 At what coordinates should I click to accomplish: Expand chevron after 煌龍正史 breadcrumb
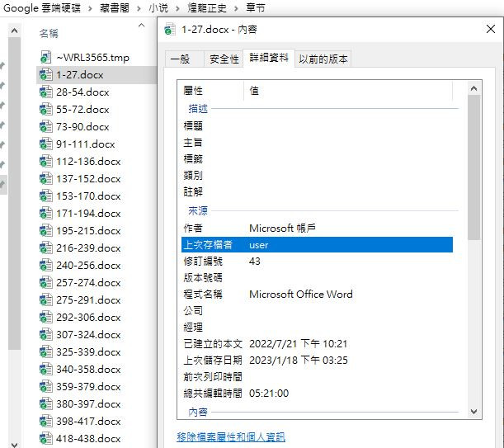[236, 8]
